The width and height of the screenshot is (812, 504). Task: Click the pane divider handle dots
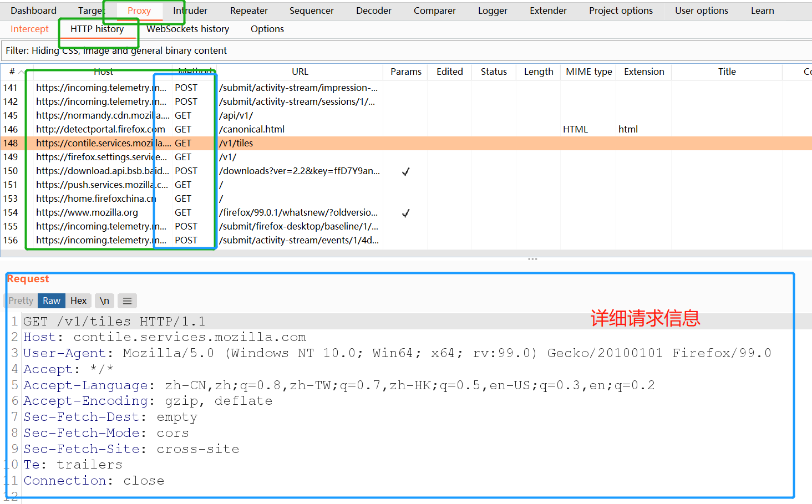coord(532,259)
